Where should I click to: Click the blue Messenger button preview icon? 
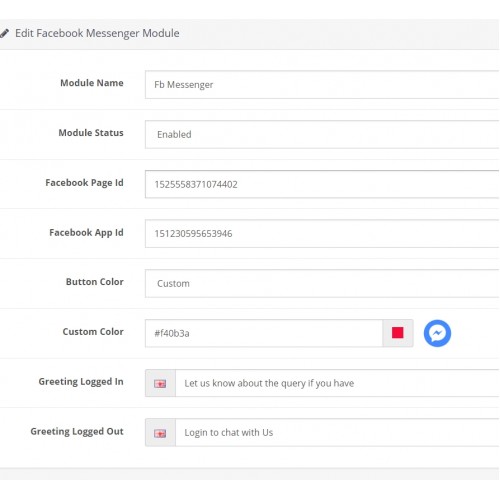pos(437,333)
